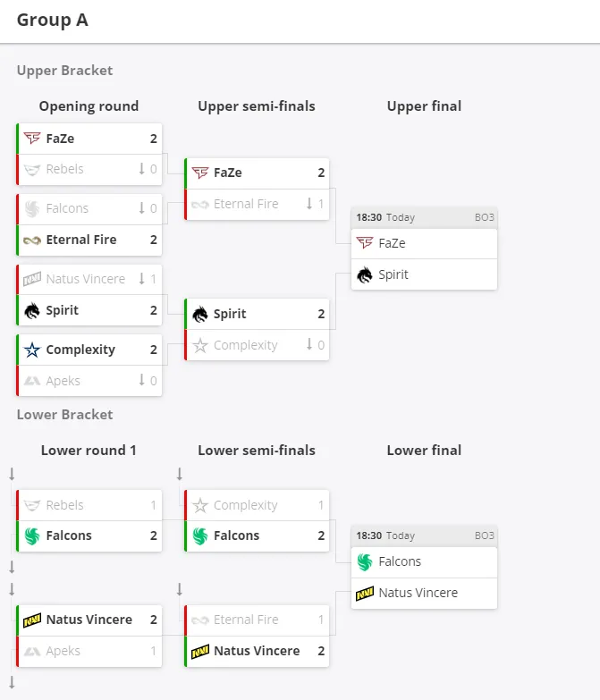Open Falcons vs Natus Vincere 18:30 match header

(x=424, y=536)
